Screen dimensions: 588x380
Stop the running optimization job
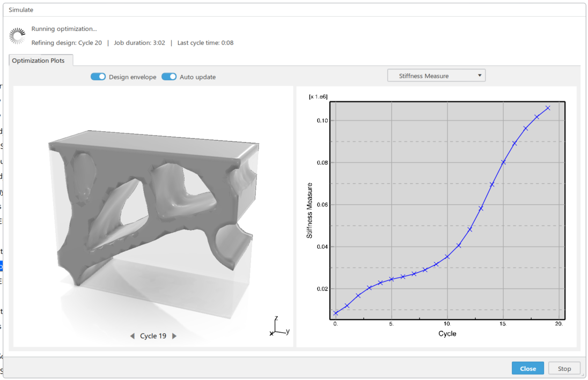tap(564, 368)
